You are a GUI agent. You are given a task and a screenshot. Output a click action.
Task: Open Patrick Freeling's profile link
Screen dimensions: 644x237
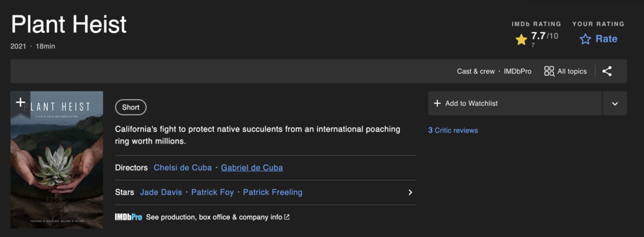pos(272,192)
